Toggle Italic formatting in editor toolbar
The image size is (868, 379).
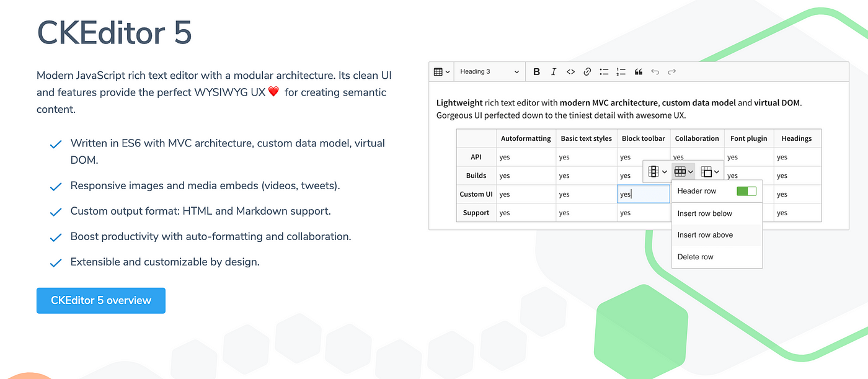pos(554,72)
